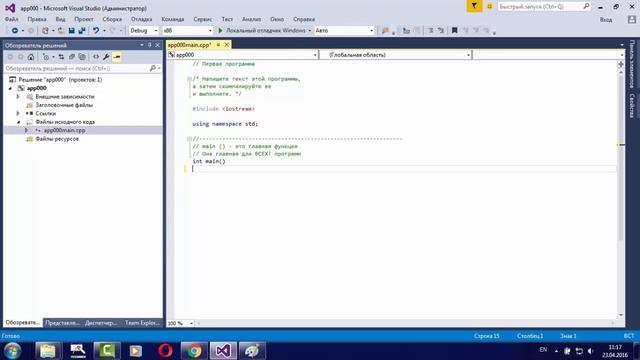
Task: Collapse the main comment outlining box
Action: (189, 139)
